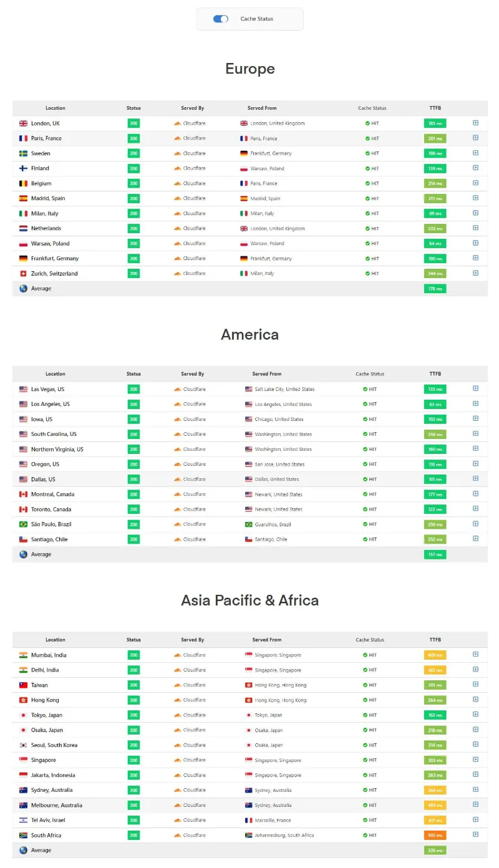
Task: Expand details for the Milan, Italy row
Action: (475, 213)
